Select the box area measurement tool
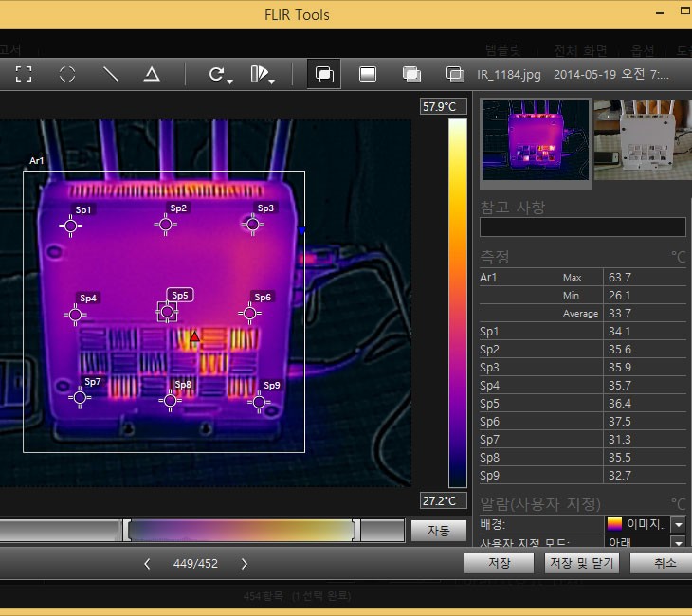692x616 pixels. pos(24,74)
